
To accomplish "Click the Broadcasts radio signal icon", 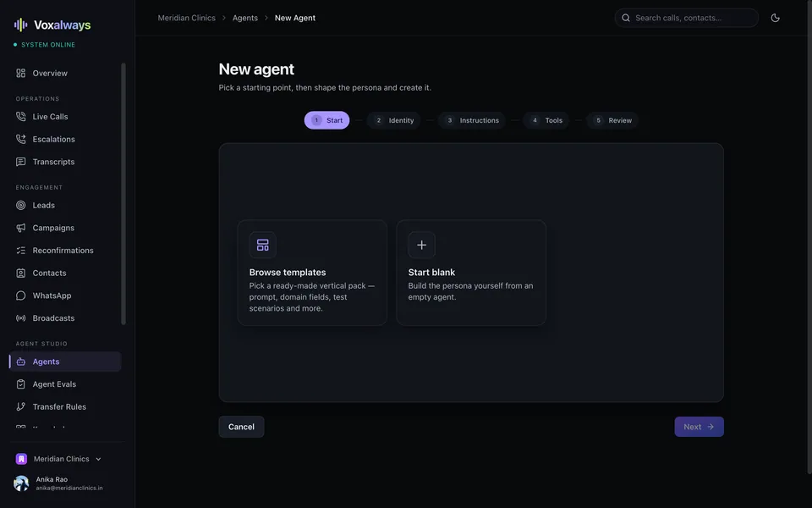I will (20, 317).
